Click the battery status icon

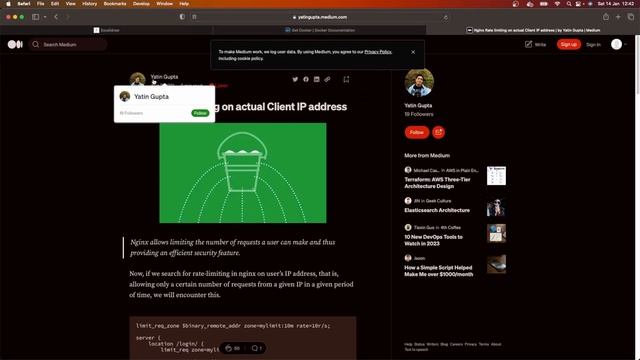[x=544, y=4]
